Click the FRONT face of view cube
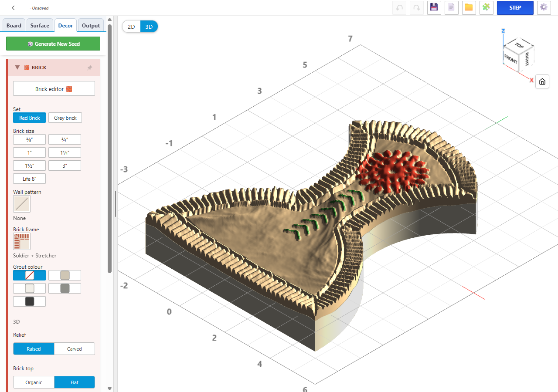Screen dimensions: 558x392 pos(510,59)
